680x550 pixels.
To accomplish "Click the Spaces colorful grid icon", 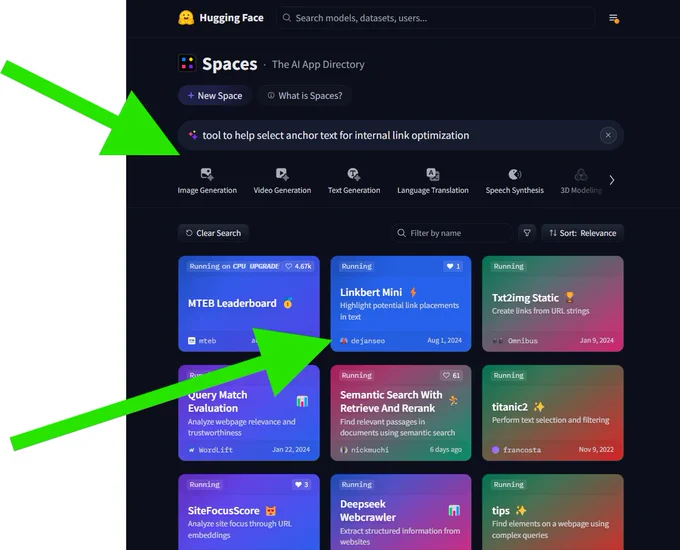I will pos(187,63).
